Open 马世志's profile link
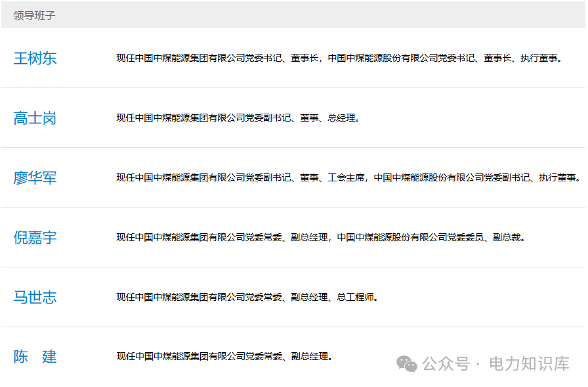Screen dimensions: 588x387 pyautogui.click(x=35, y=297)
